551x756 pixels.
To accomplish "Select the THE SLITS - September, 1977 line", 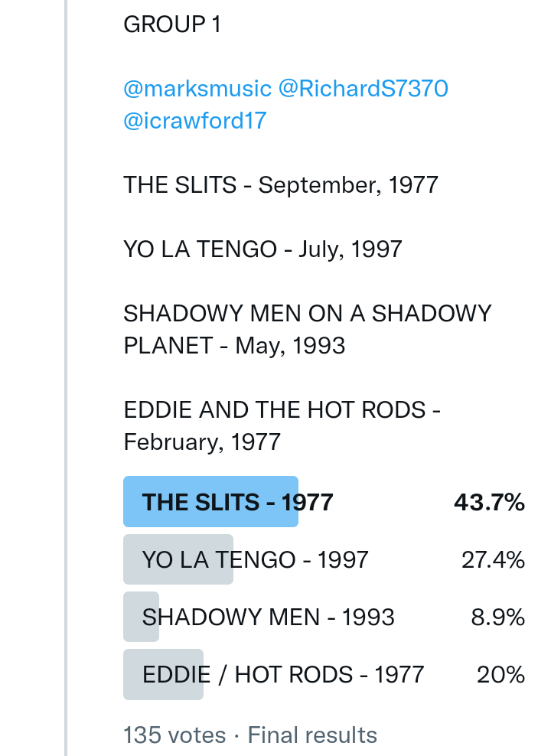I will [x=280, y=185].
